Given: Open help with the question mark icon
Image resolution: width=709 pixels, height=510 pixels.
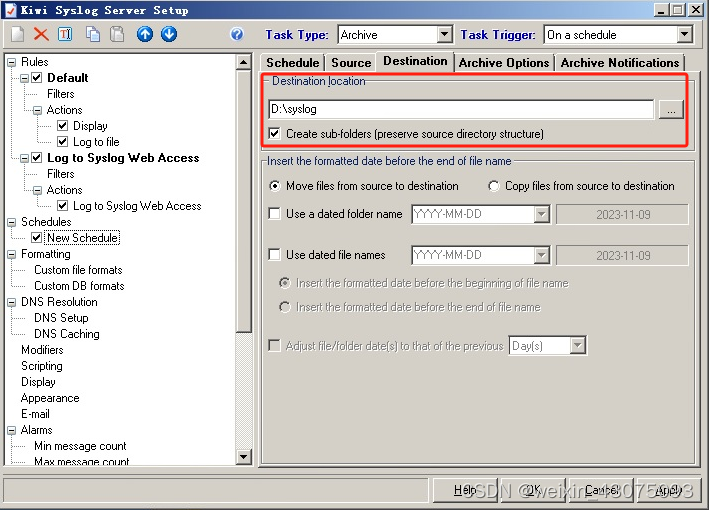Looking at the screenshot, I should pyautogui.click(x=237, y=34).
